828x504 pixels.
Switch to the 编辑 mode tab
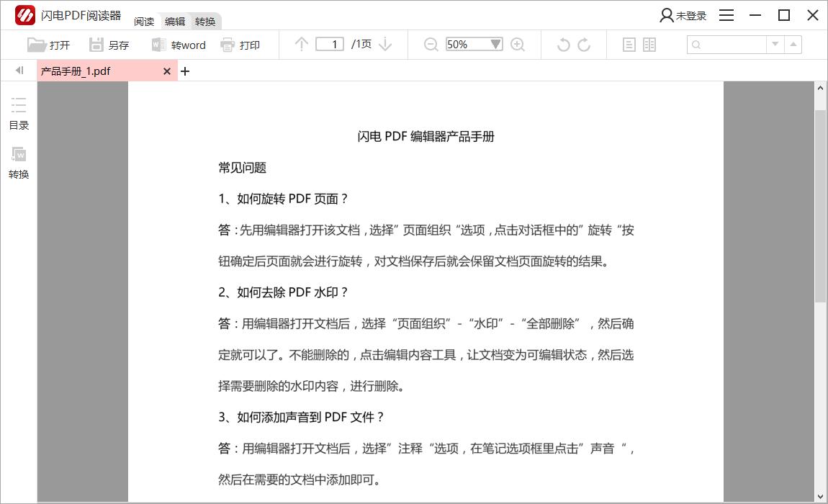pyautogui.click(x=175, y=21)
